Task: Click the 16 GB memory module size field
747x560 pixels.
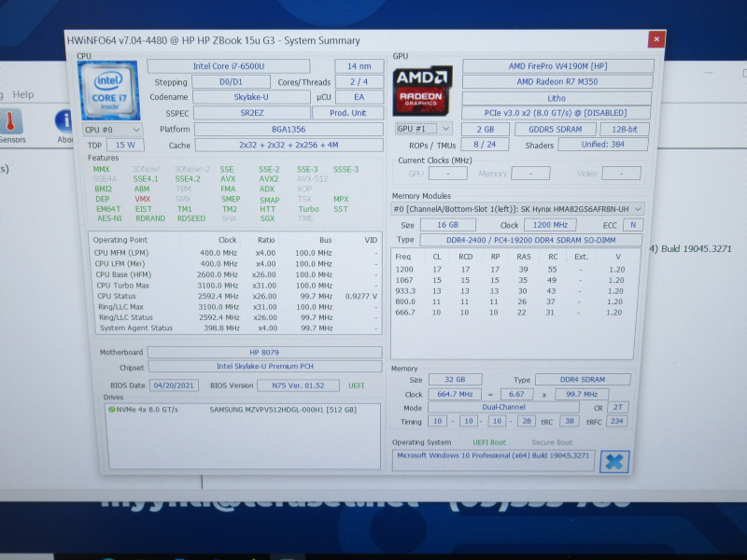Action: (x=447, y=225)
